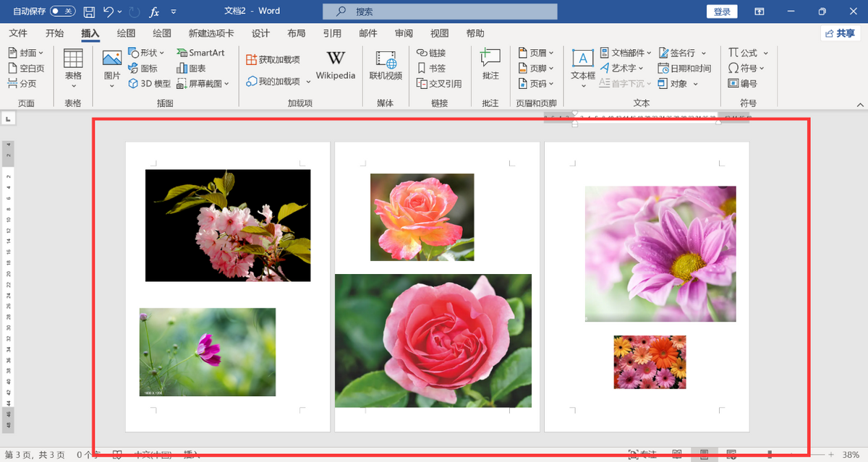
Task: Select the large pink rose image
Action: point(433,341)
